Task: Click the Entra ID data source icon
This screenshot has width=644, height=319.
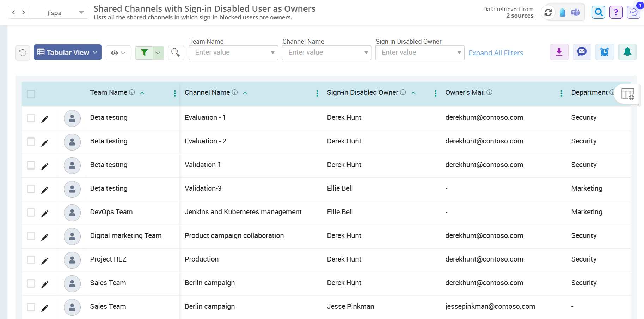Action: pyautogui.click(x=563, y=12)
